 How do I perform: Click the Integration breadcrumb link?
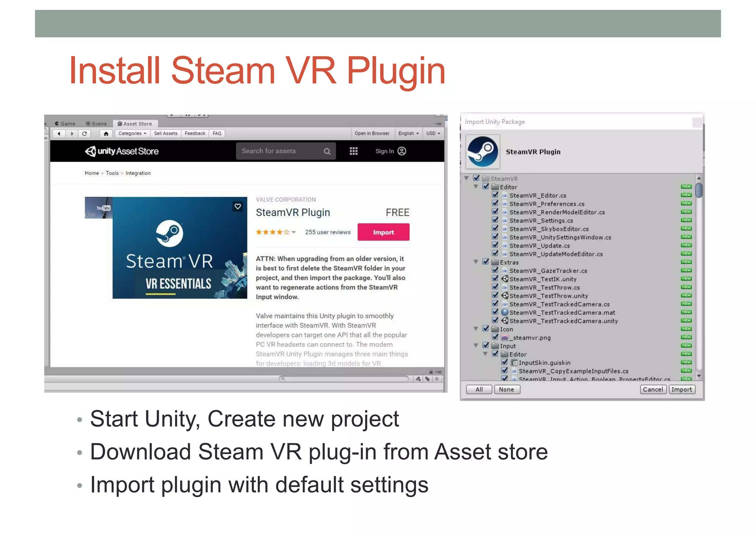click(x=138, y=173)
